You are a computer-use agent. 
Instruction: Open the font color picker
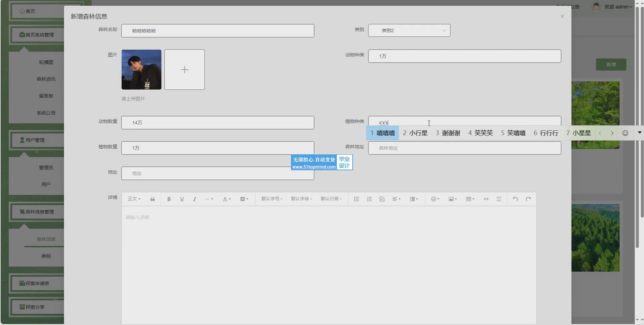point(227,199)
